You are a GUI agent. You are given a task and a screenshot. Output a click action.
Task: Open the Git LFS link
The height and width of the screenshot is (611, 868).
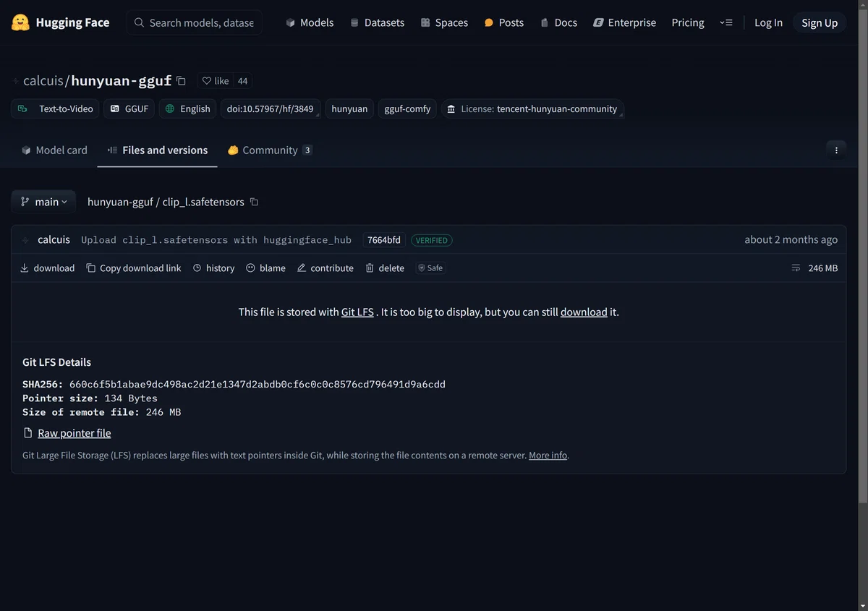(357, 312)
